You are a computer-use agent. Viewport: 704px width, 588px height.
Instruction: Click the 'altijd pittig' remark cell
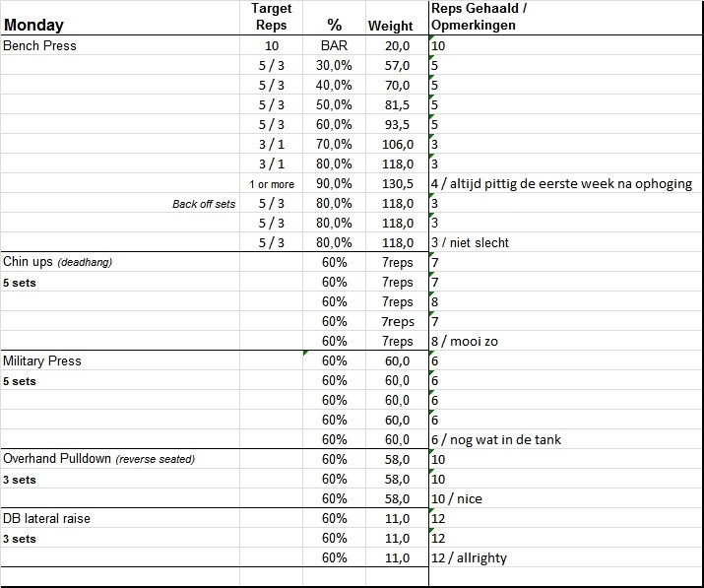point(561,183)
